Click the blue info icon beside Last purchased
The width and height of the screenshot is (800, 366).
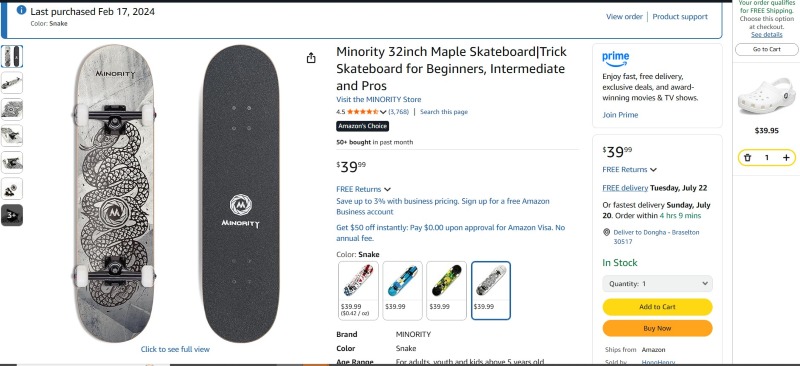tap(21, 10)
